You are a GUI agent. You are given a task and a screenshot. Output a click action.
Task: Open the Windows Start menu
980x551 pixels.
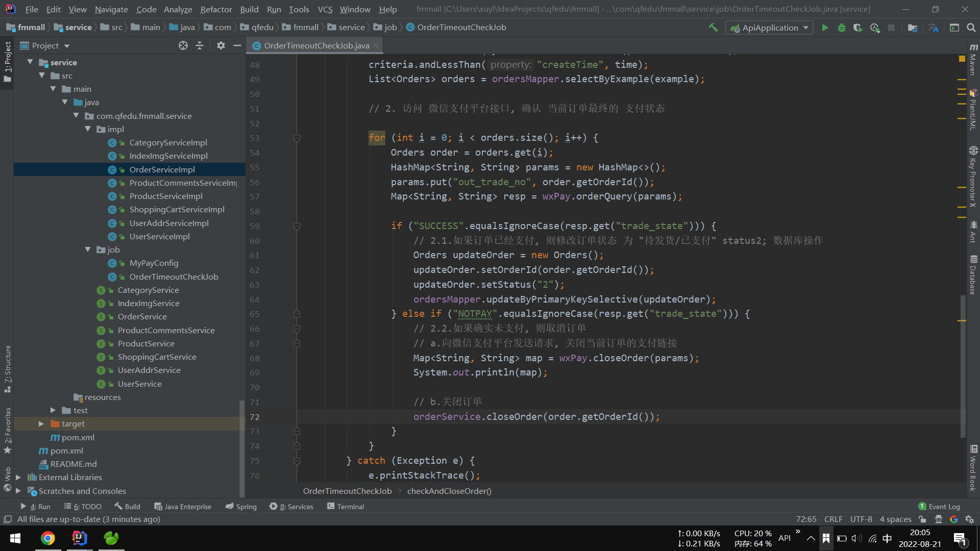[x=15, y=538]
